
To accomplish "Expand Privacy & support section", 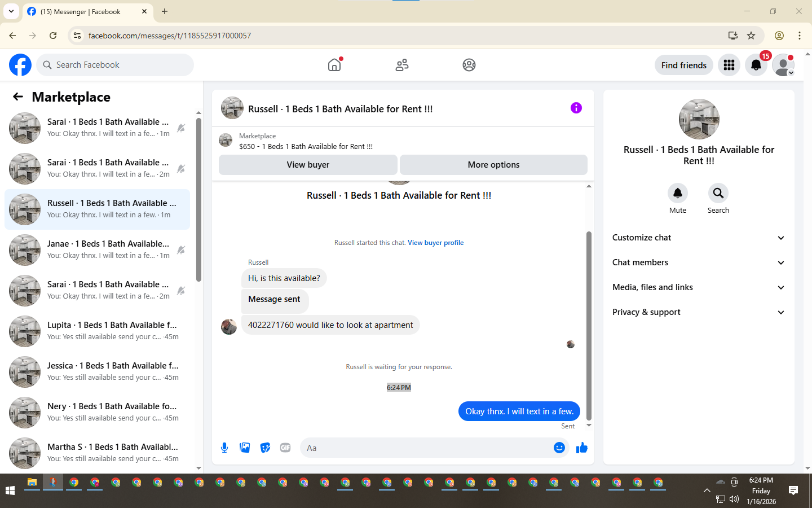I will (x=699, y=312).
